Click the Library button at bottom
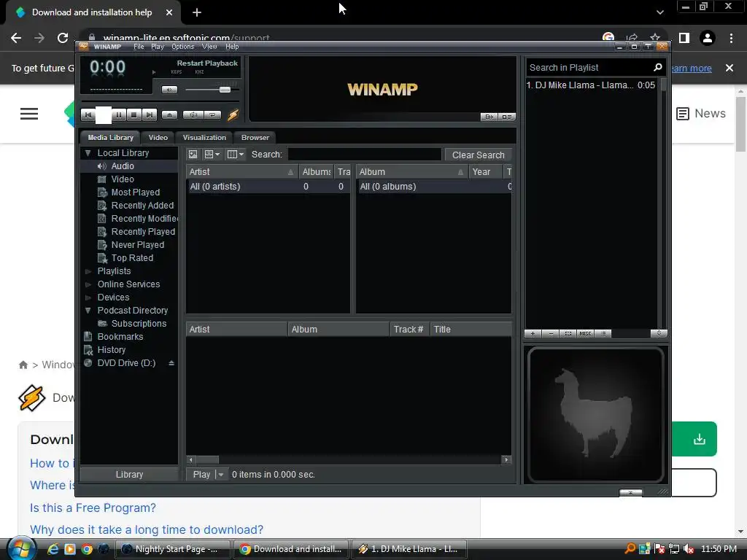This screenshot has height=560, width=747. 129,474
